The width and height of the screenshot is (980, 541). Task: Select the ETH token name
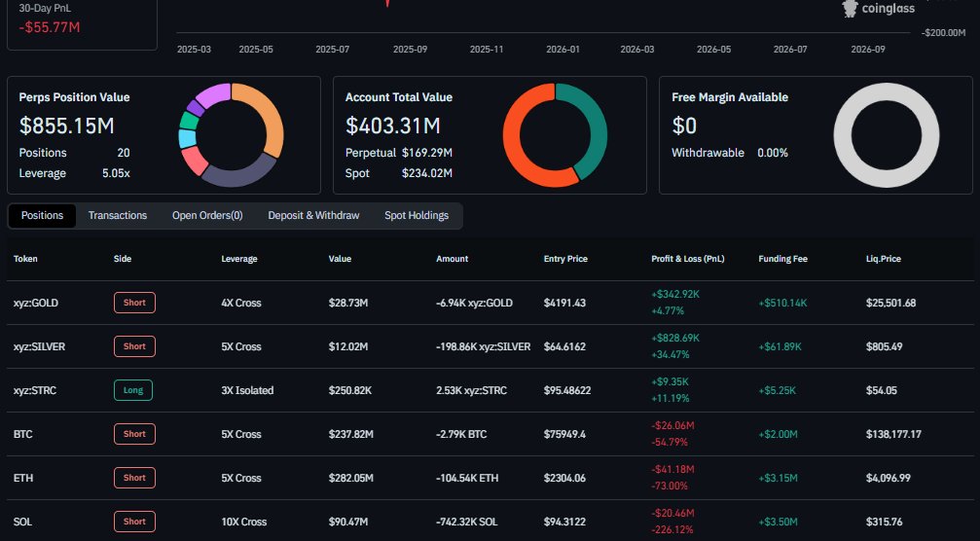[x=23, y=478]
